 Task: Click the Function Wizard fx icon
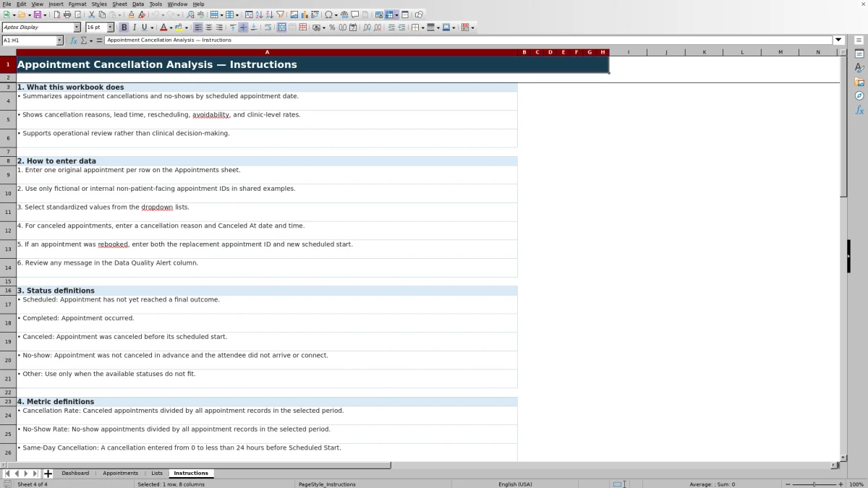(x=73, y=40)
